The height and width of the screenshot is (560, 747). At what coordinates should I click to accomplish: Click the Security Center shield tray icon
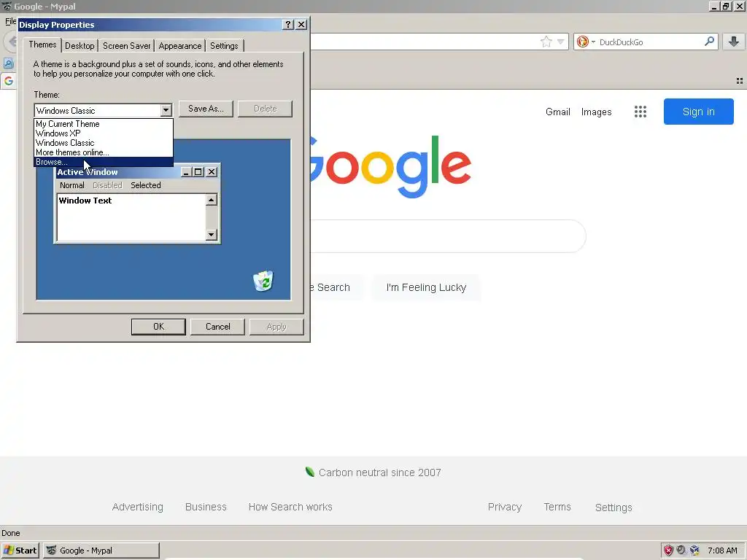click(668, 551)
